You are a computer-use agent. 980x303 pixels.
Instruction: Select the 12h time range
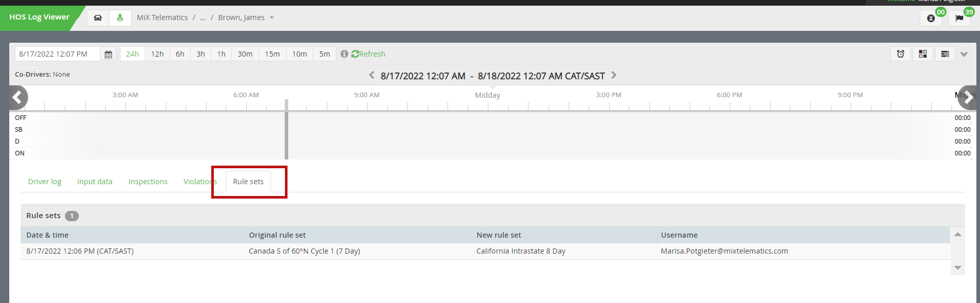click(x=157, y=54)
